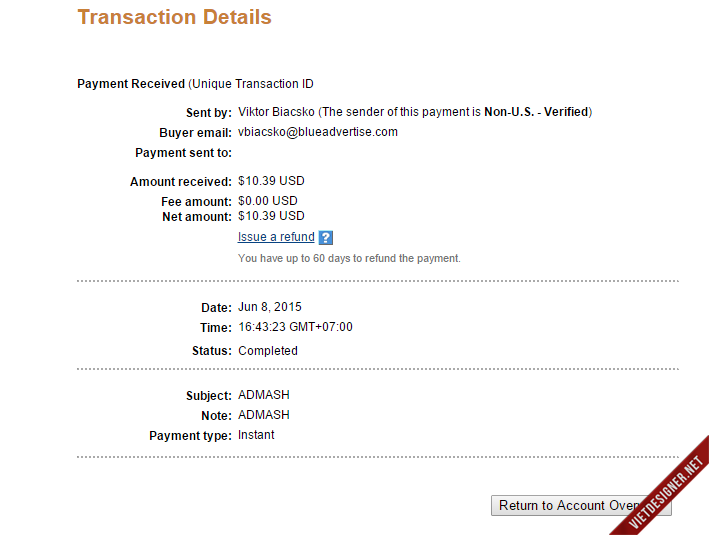Click the Non-U.S. - Verified status text
This screenshot has height=535, width=709.
(536, 112)
